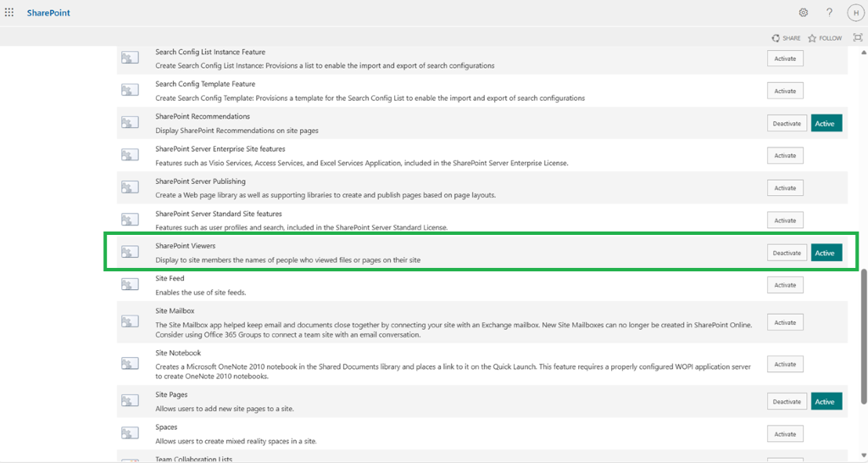
Task: Click the SharePoint Recommendations feature icon
Action: [130, 122]
